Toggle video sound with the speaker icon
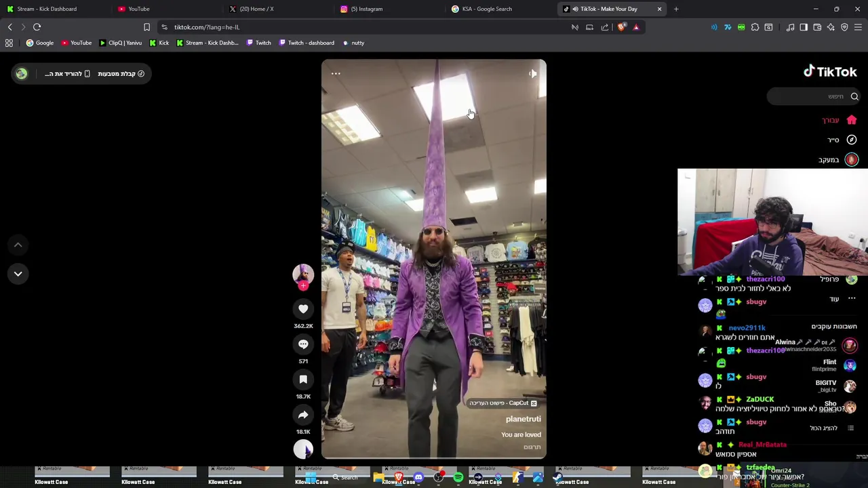Image resolution: width=868 pixels, height=488 pixels. pyautogui.click(x=532, y=73)
